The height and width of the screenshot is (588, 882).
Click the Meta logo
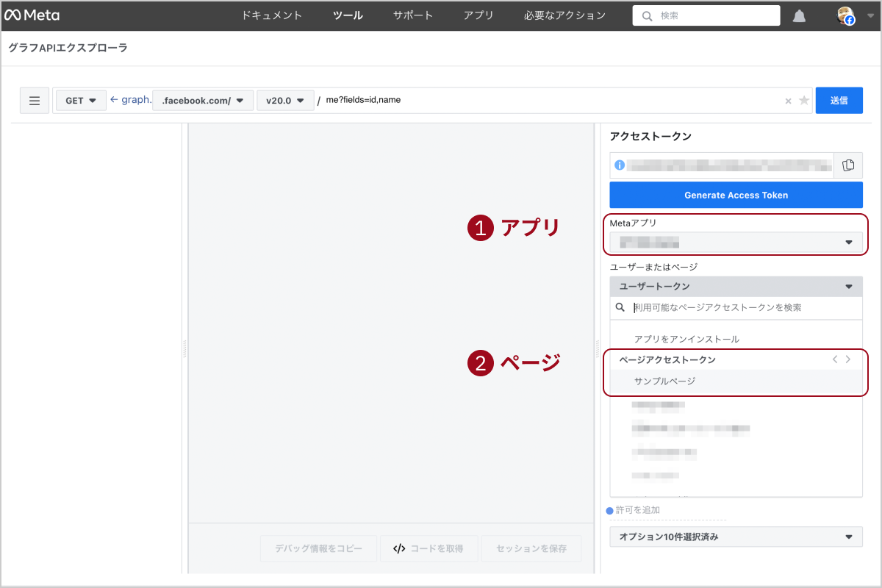click(x=32, y=15)
